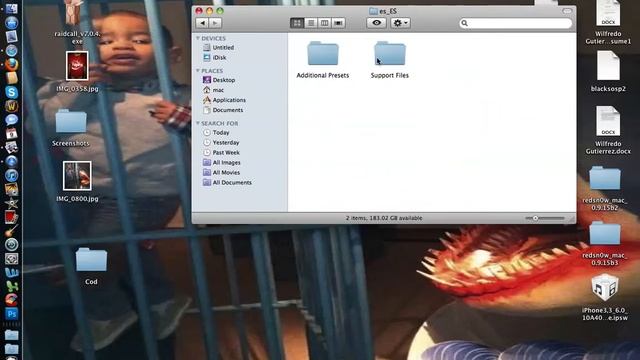Launch Microsoft Word from the Dock
The height and width of the screenshot is (360, 640).
(x=11, y=272)
